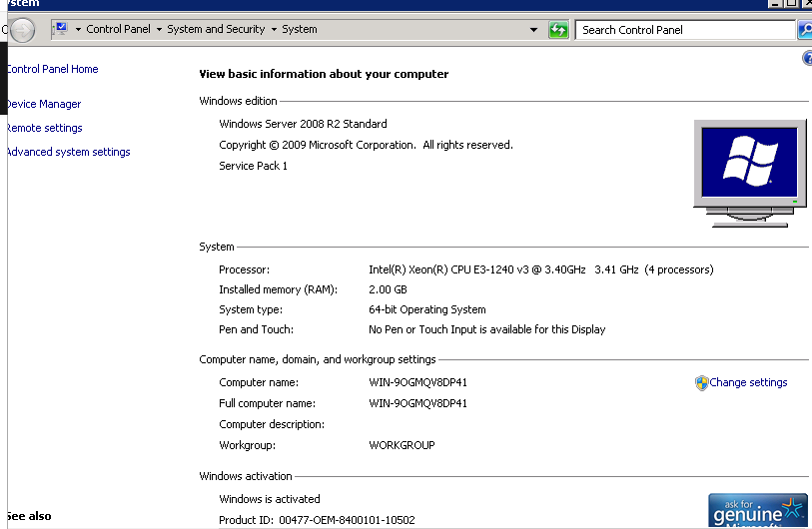812x529 pixels.
Task: Expand the arrow after Control Panel breadcrumb
Action: click(159, 30)
